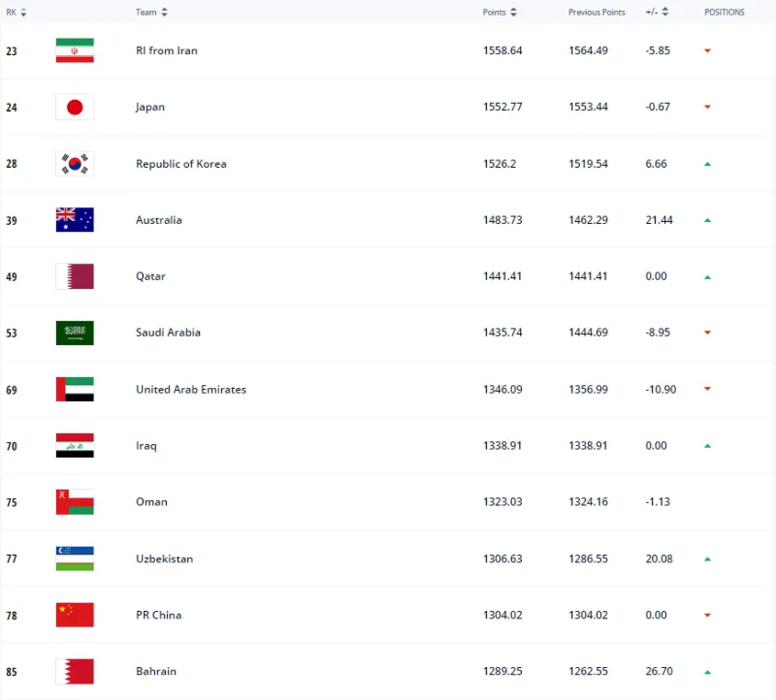
Task: Click the Iraq flag icon
Action: click(75, 446)
